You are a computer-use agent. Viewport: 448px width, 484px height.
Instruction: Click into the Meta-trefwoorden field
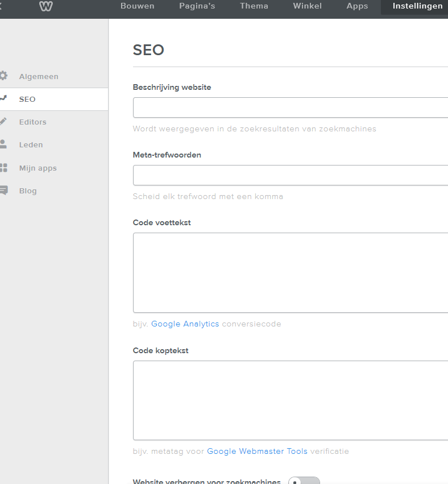pos(290,175)
